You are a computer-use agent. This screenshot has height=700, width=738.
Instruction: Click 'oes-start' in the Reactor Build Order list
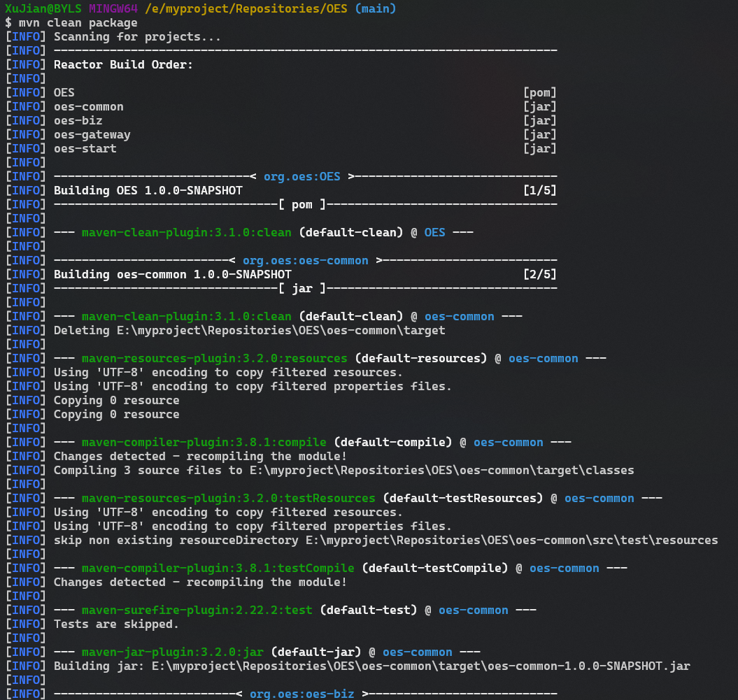[x=85, y=149]
